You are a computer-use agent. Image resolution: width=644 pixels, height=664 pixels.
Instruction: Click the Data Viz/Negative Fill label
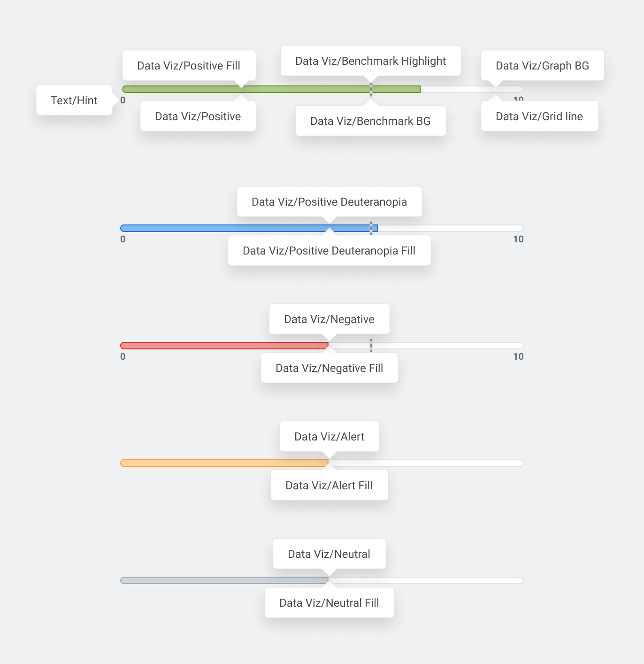(x=329, y=368)
